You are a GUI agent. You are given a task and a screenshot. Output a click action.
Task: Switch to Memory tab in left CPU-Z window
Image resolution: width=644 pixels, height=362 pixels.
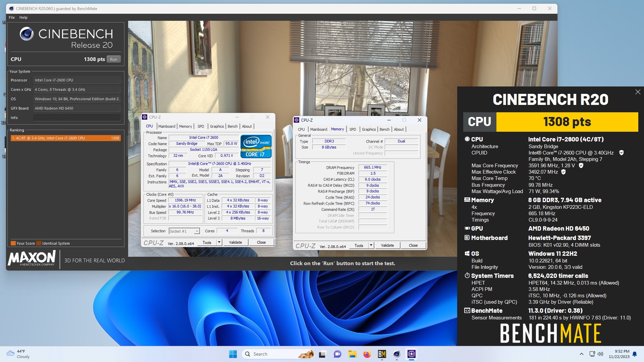tap(185, 126)
